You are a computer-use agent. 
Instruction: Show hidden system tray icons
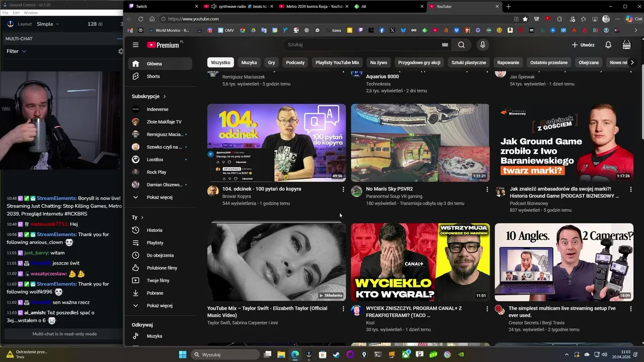click(567, 354)
